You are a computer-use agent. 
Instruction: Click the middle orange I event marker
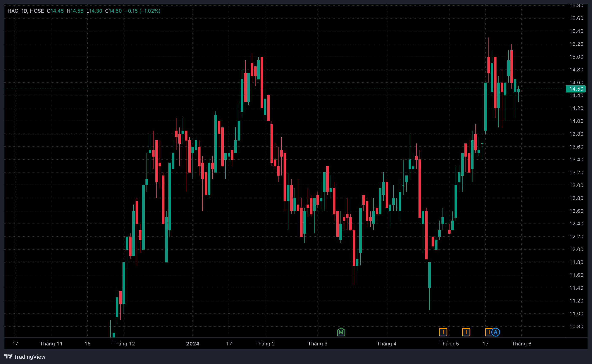coord(466,332)
